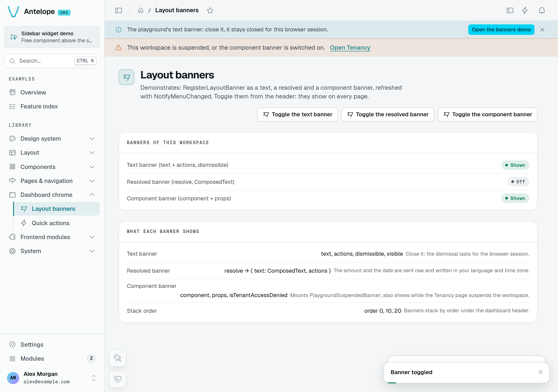This screenshot has width=558, height=392.
Task: Click the Layout banners page header icon
Action: point(126,77)
